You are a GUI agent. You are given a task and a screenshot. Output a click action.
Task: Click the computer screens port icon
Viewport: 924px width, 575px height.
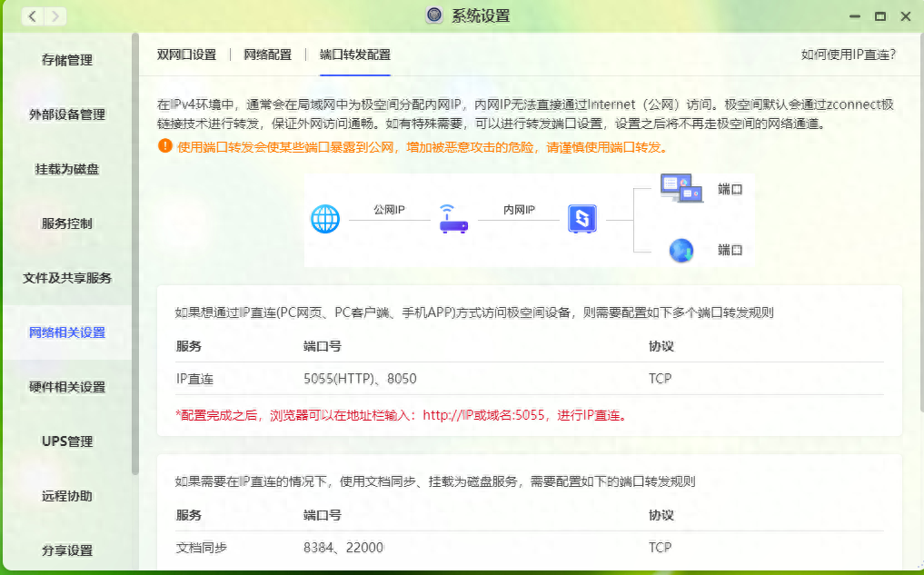pyautogui.click(x=681, y=189)
